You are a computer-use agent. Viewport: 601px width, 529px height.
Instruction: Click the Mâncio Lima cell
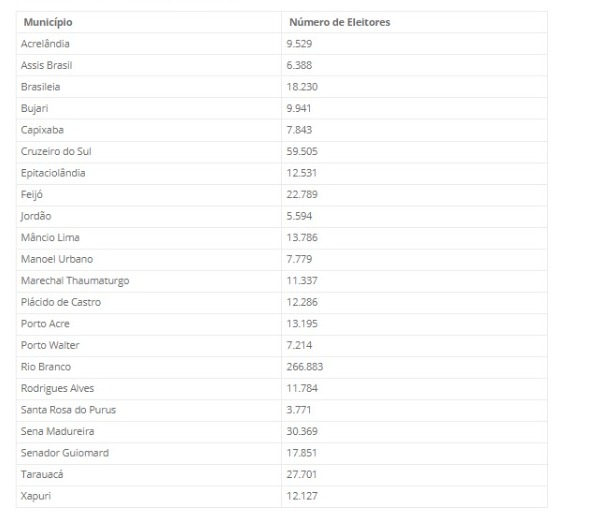coord(49,237)
